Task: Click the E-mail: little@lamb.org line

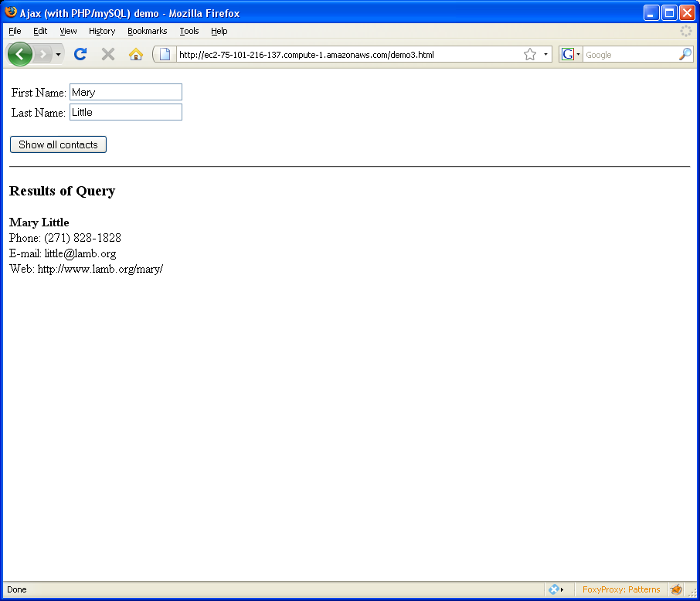Action: (63, 253)
